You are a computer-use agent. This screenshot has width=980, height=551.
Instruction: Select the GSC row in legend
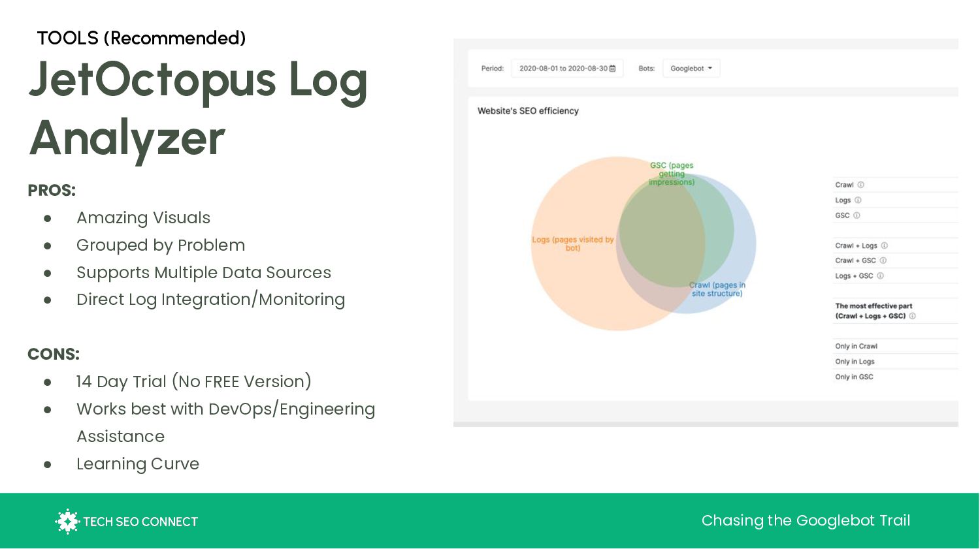(895, 215)
